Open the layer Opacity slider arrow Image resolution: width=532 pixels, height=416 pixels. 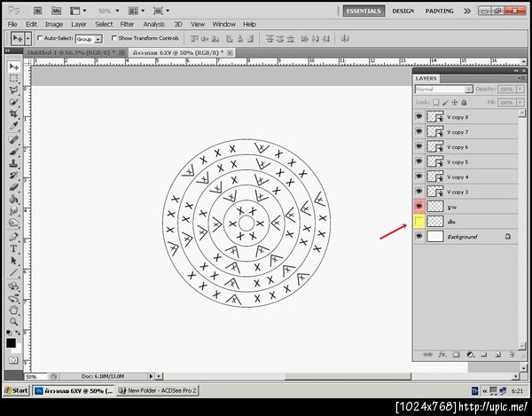click(x=520, y=89)
